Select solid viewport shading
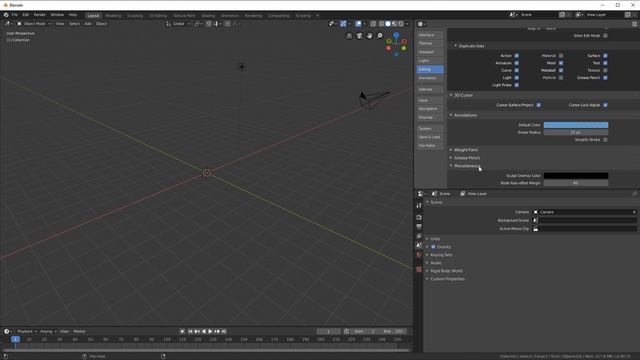 [x=388, y=24]
